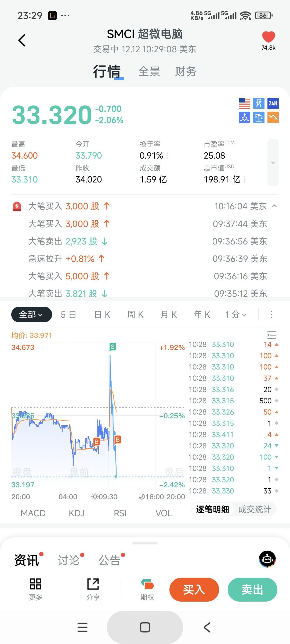Tap the back arrow at top left
Image resolution: width=290 pixels, height=644 pixels.
22,41
